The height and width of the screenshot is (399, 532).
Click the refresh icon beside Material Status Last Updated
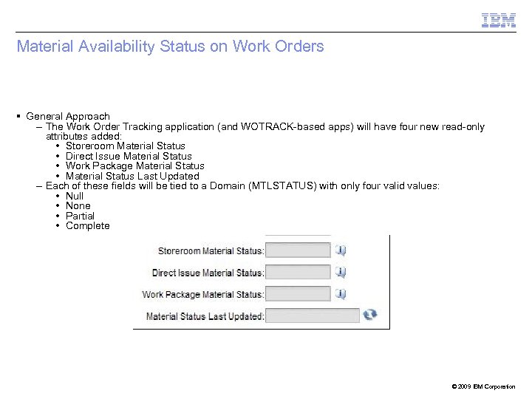coord(370,315)
